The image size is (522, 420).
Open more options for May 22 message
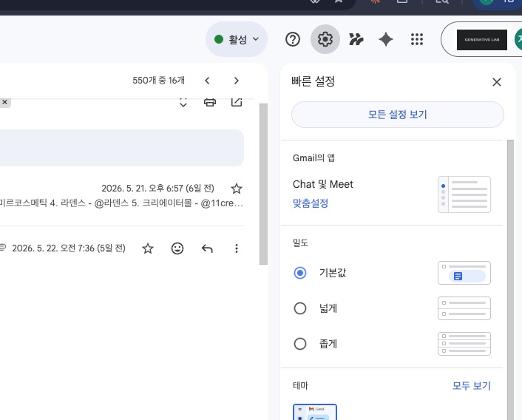coord(237,248)
